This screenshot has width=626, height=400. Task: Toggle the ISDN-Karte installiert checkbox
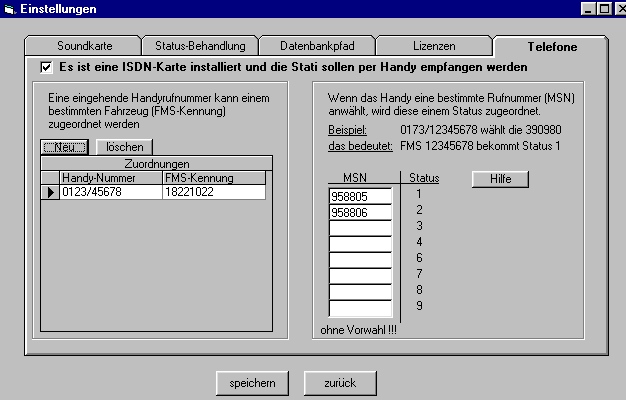pos(46,67)
